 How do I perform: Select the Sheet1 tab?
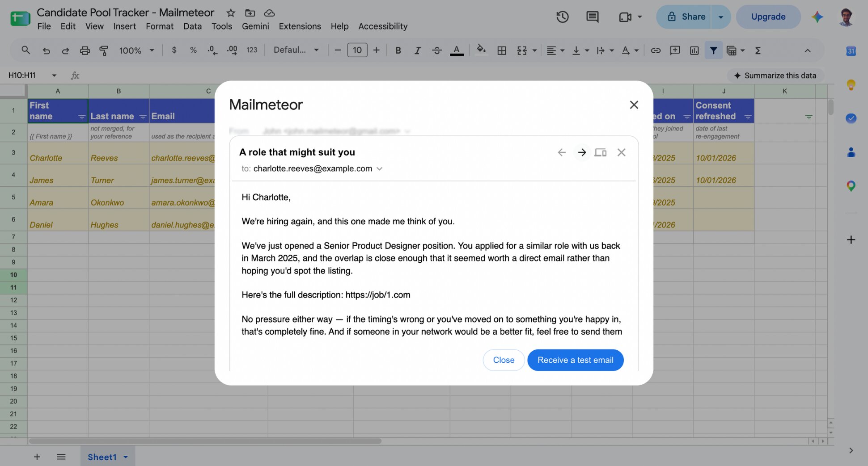tap(107, 457)
